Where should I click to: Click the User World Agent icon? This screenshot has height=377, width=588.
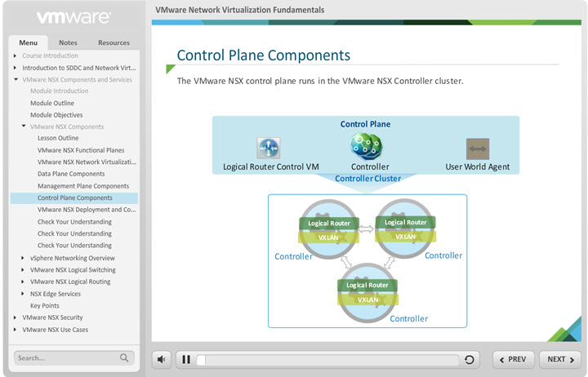(x=478, y=149)
